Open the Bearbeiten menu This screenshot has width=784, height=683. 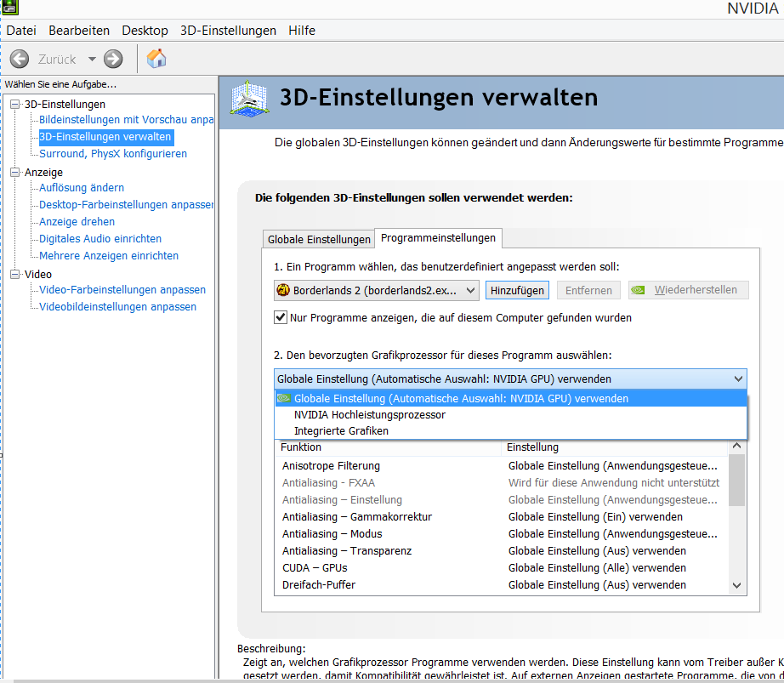79,31
